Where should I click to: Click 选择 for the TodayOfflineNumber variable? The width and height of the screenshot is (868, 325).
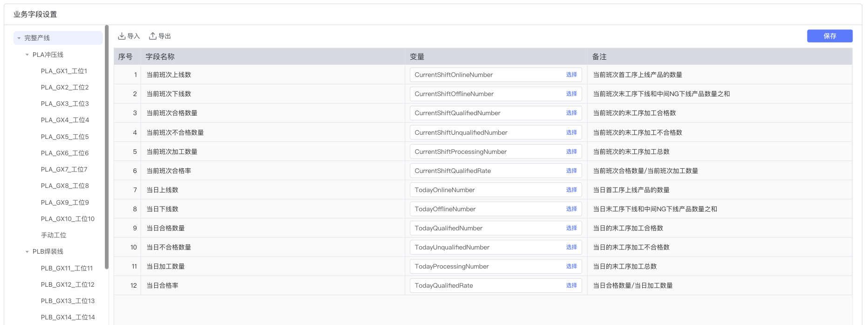tap(571, 209)
